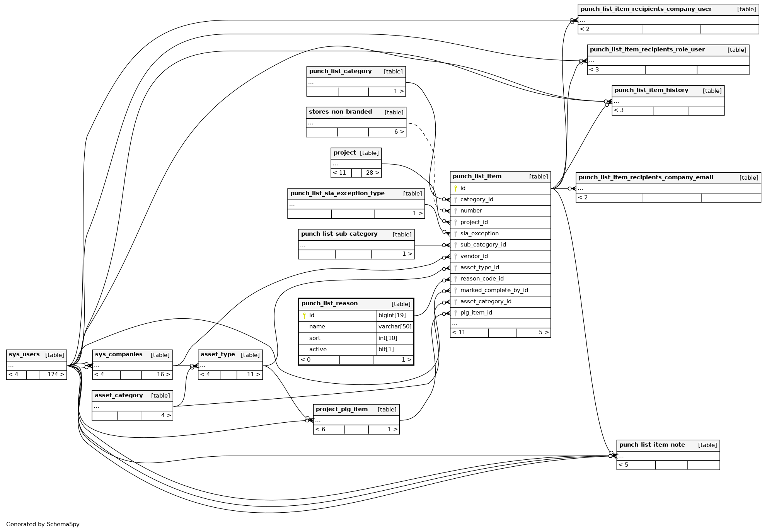Click the gray key icon beside vendor_id

456,257
